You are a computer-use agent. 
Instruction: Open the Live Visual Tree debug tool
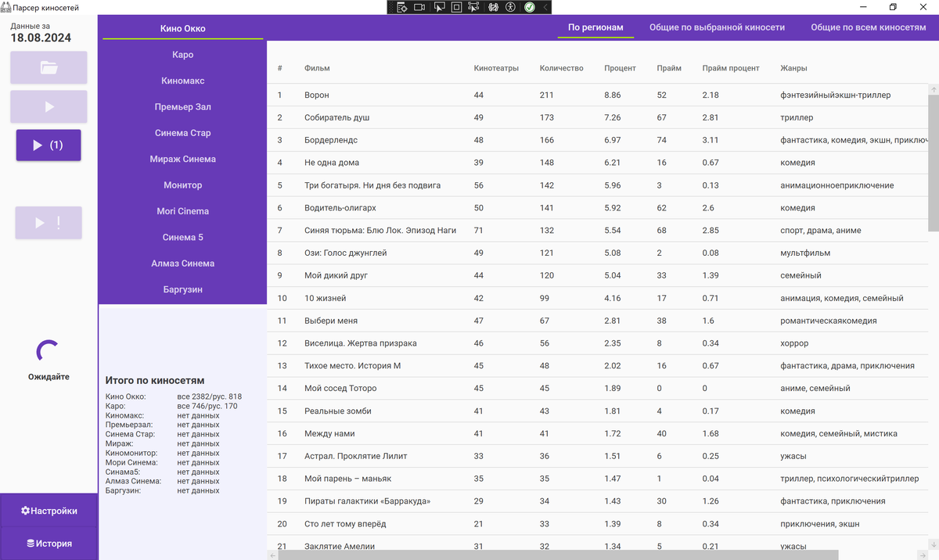(x=401, y=7)
